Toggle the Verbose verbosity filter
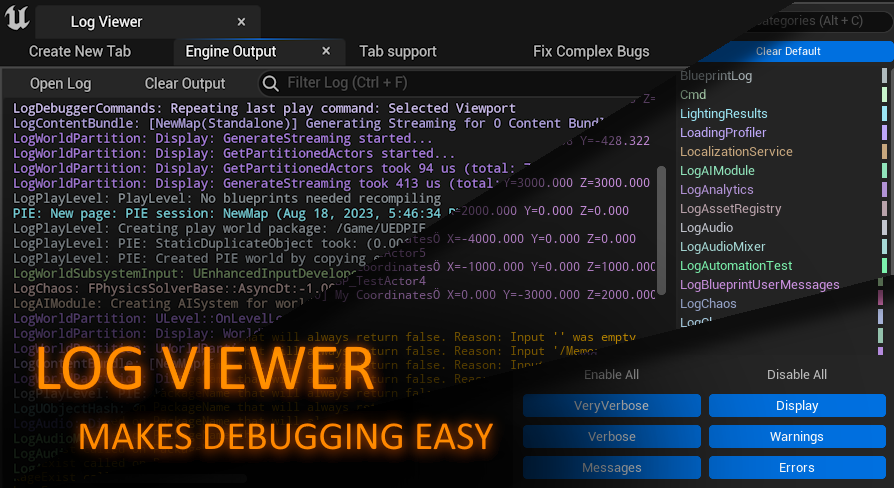The image size is (894, 488). 611,436
